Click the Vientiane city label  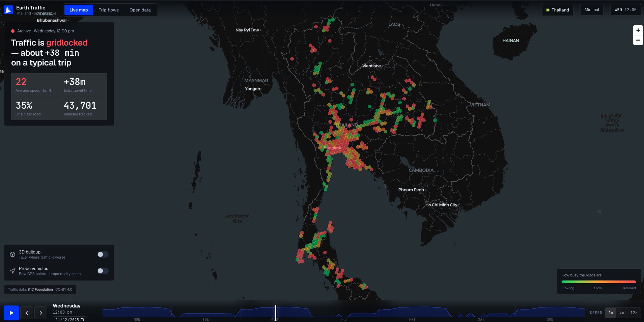click(x=371, y=66)
